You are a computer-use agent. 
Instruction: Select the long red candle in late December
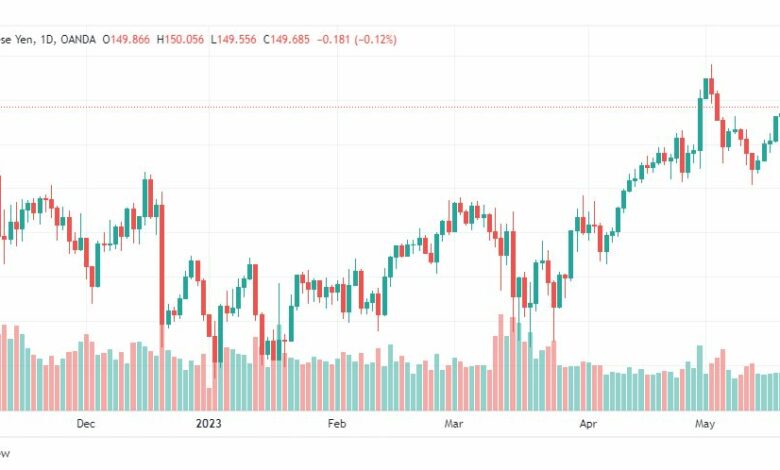click(x=162, y=265)
